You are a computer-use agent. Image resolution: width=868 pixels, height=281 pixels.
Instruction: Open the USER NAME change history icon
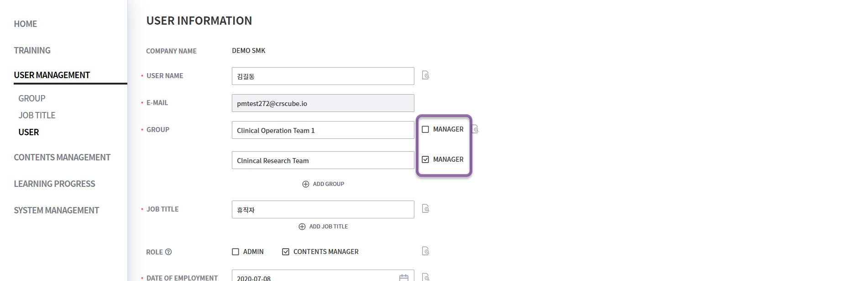pyautogui.click(x=425, y=75)
